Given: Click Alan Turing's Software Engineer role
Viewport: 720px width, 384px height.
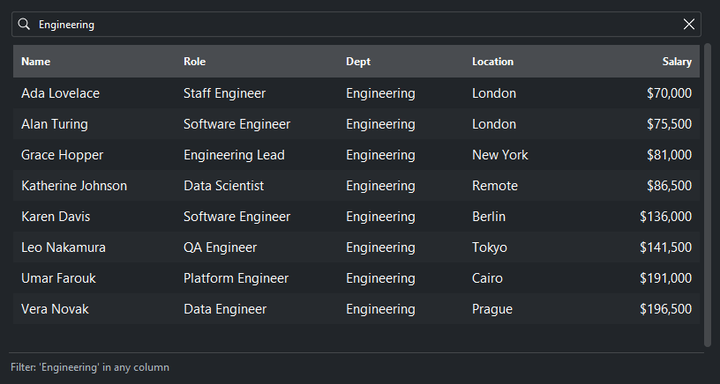Looking at the screenshot, I should [x=237, y=124].
